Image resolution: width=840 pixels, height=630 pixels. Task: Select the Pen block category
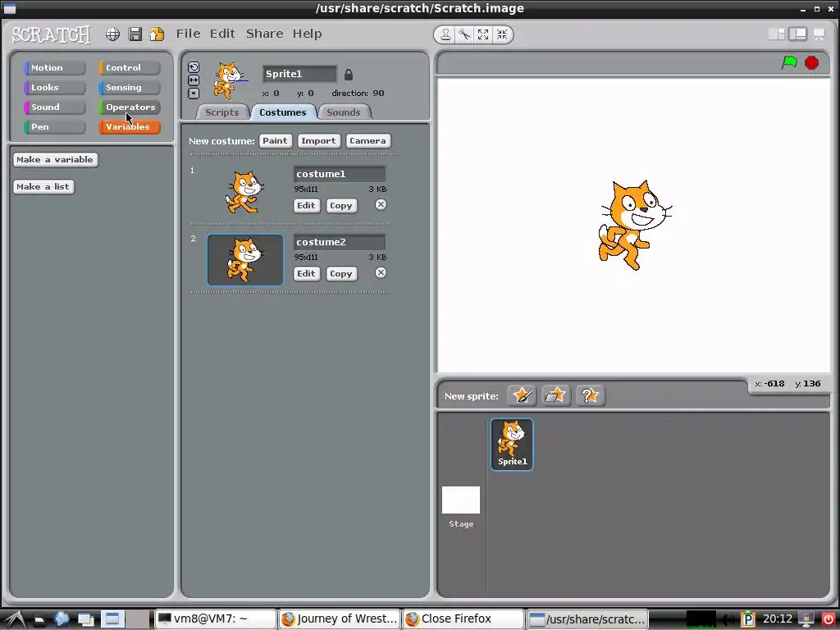(55, 127)
